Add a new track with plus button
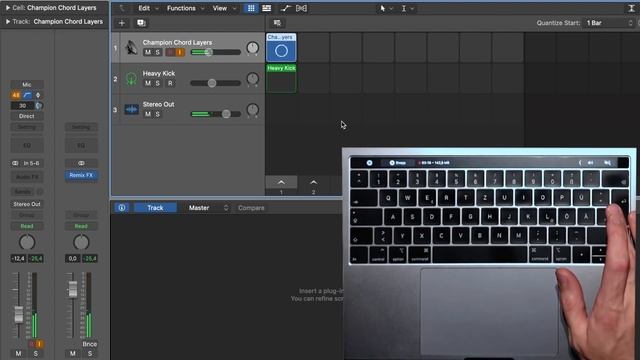Screen dimensions: 640x360 [122, 23]
